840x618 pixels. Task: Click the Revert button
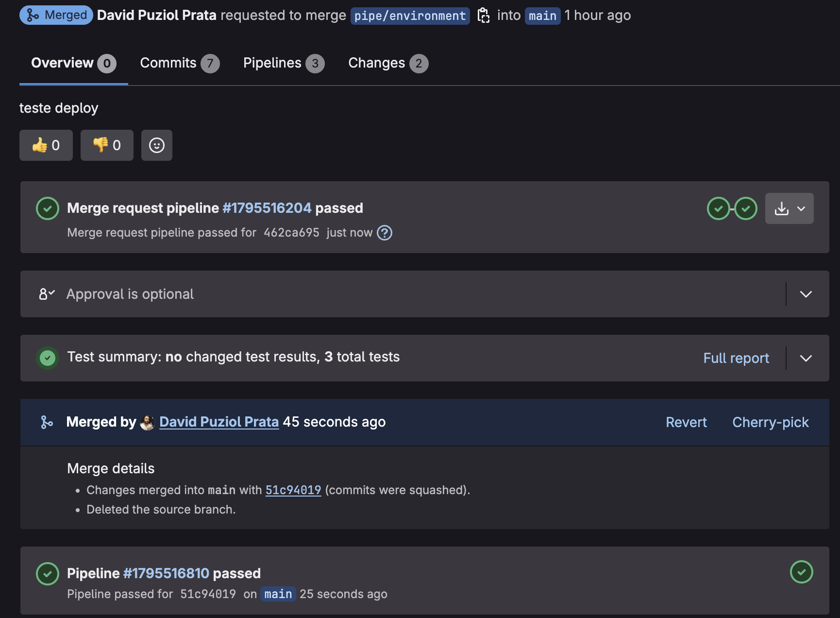pos(686,422)
